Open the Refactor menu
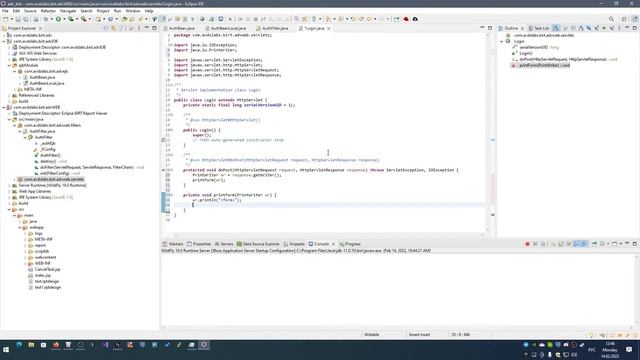Screen dimensions: 640x360 pyautogui.click(x=48, y=11)
